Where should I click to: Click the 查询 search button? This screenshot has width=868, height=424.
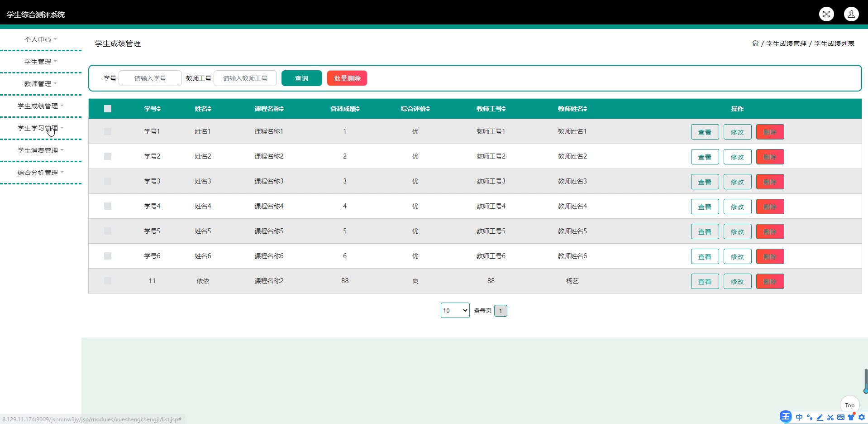(x=302, y=78)
